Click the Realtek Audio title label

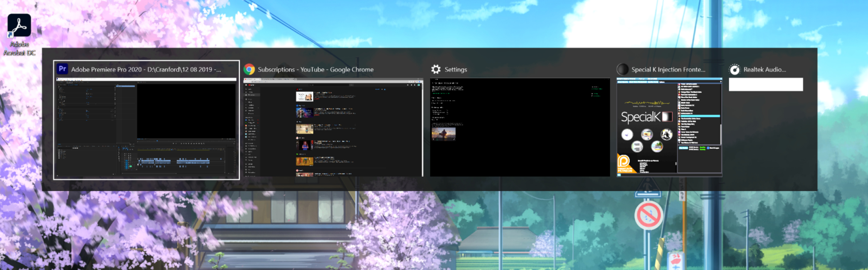[x=764, y=69]
